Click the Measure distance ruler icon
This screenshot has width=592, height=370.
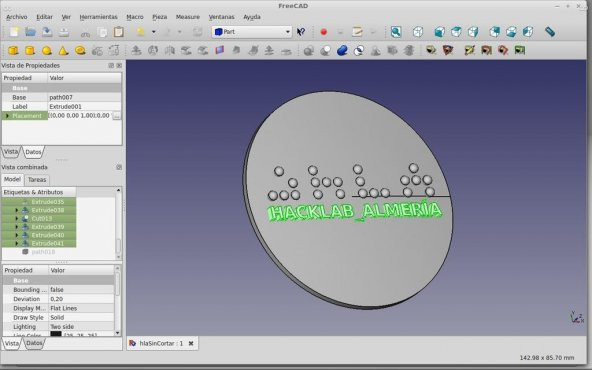coord(550,32)
